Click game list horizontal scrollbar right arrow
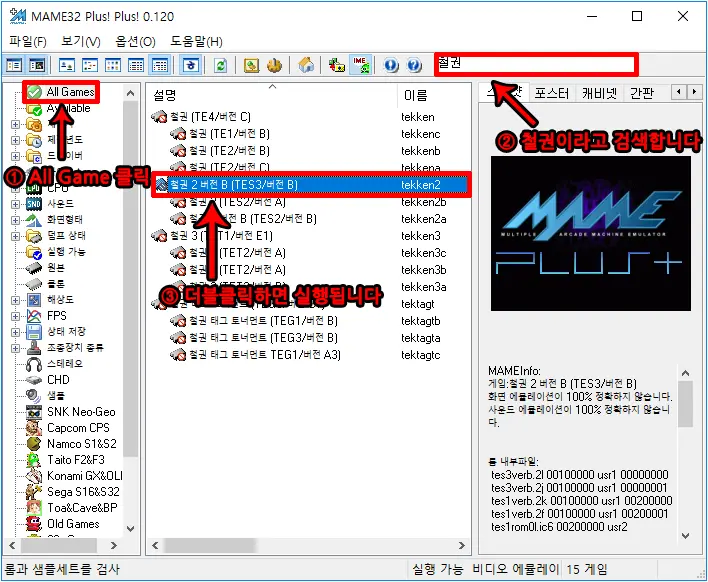 click(x=462, y=546)
